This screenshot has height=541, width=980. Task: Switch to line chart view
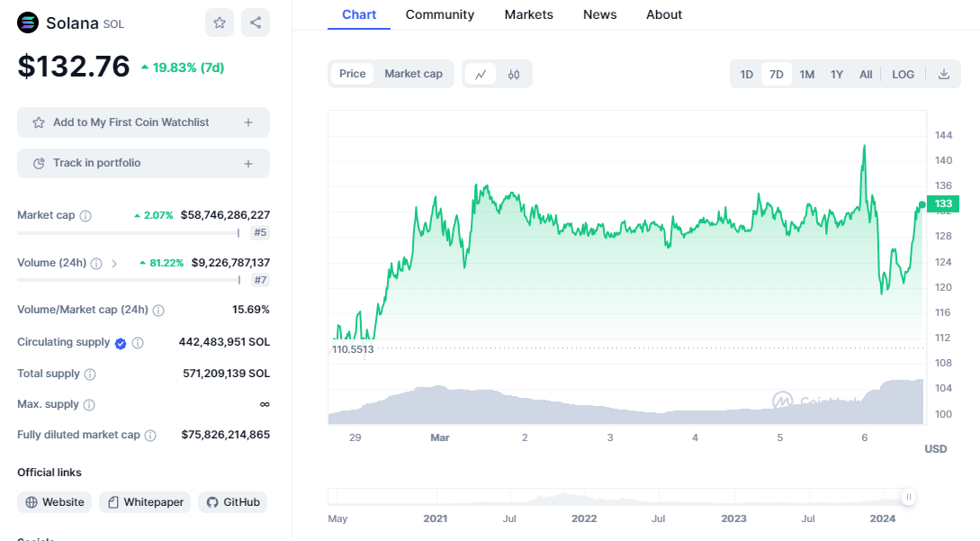click(x=481, y=74)
